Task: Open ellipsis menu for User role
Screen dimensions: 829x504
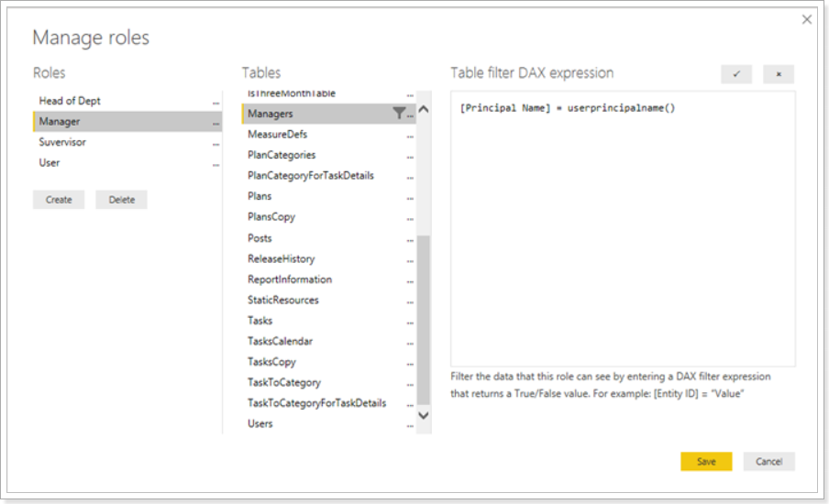Action: click(x=216, y=165)
